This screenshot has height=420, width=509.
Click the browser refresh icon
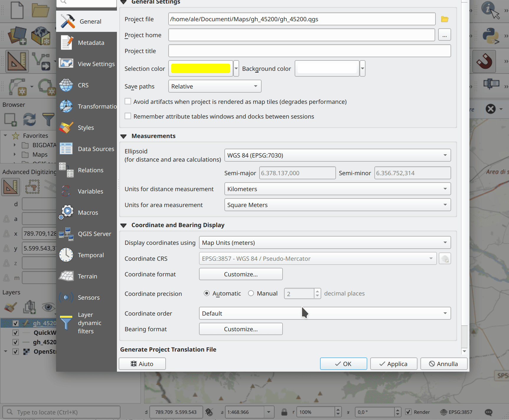(29, 119)
